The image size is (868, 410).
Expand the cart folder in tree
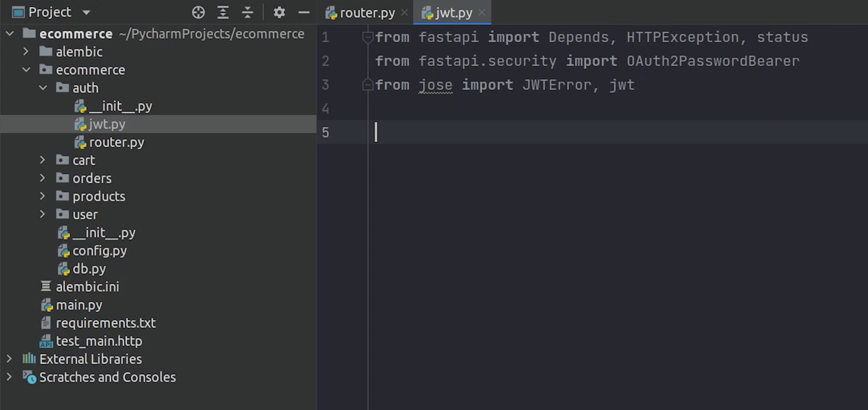[x=42, y=159]
